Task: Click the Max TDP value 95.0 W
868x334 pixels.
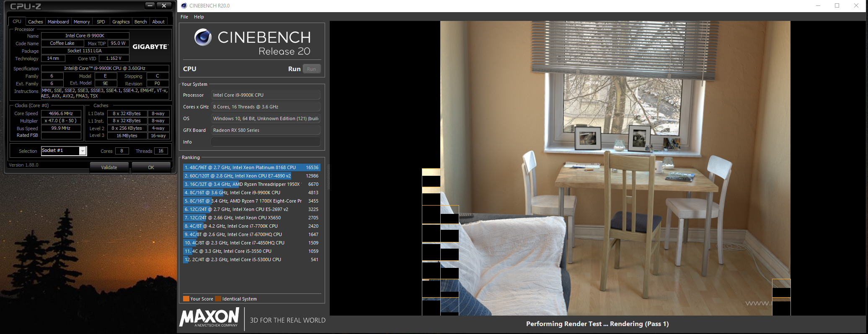Action: click(x=119, y=43)
